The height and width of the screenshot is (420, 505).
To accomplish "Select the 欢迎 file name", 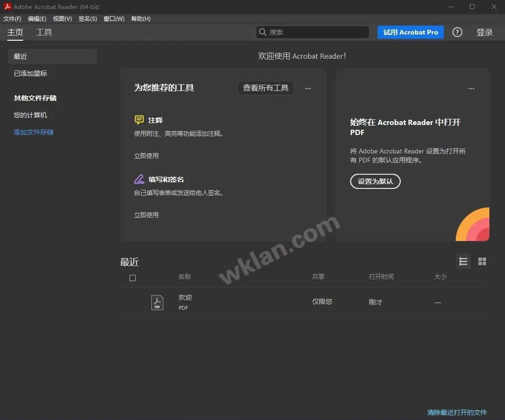I will pyautogui.click(x=185, y=297).
